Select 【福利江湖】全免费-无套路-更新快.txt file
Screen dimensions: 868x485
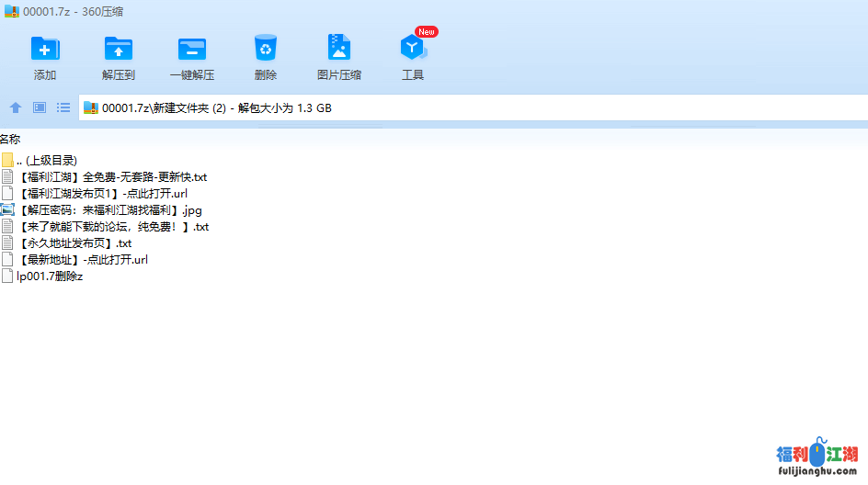tap(110, 176)
